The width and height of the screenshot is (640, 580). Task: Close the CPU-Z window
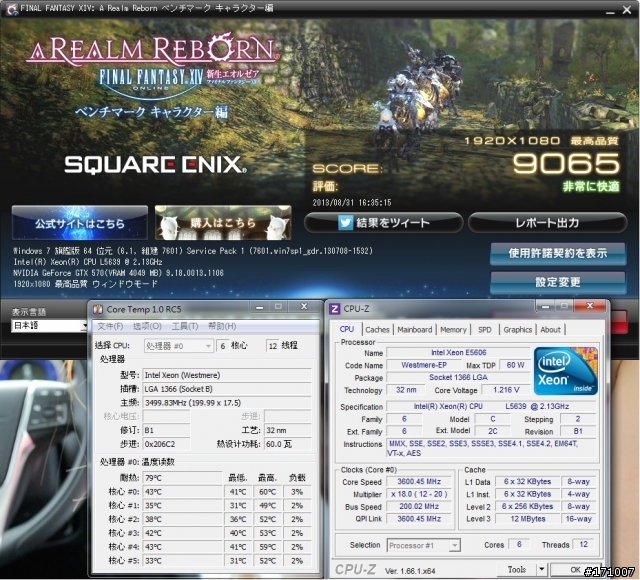pos(589,305)
